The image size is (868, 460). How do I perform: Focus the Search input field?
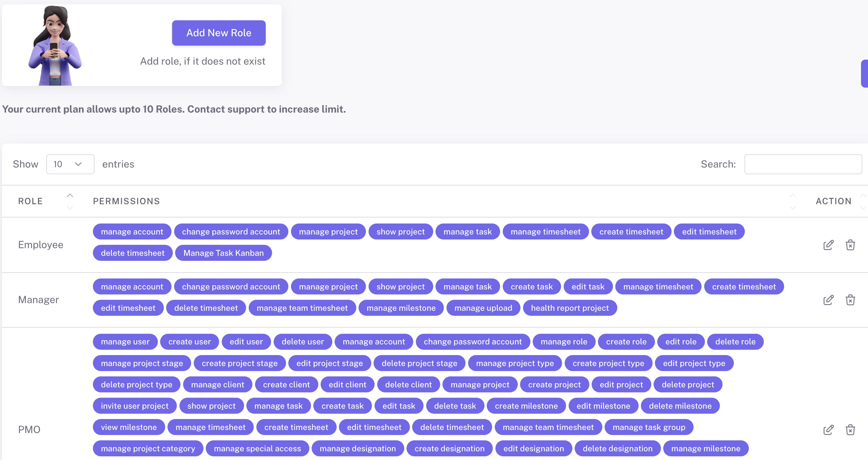(803, 164)
